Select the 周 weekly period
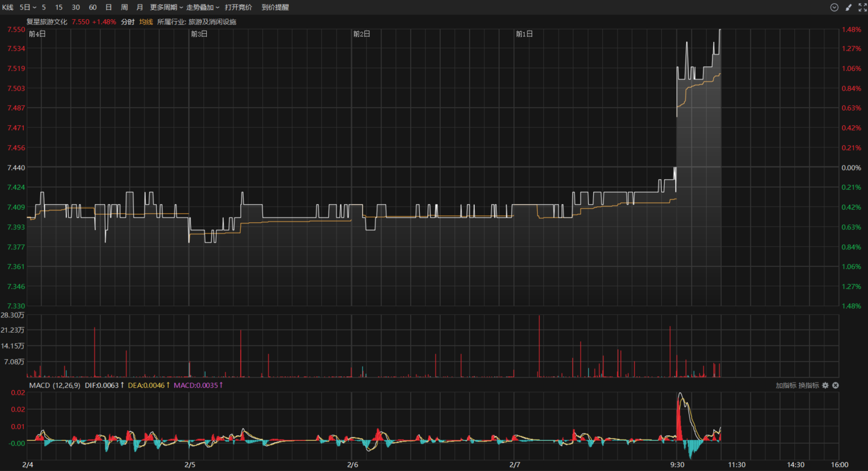This screenshot has width=868, height=471. (124, 7)
